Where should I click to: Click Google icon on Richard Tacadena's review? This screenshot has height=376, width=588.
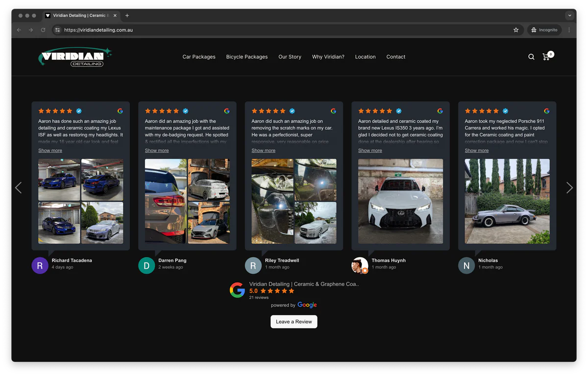(120, 111)
